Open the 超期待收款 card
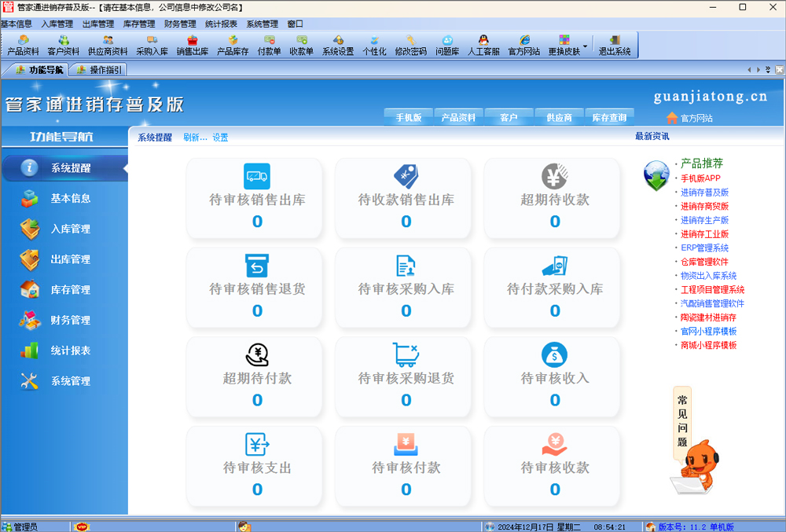This screenshot has width=786, height=532. [552, 198]
